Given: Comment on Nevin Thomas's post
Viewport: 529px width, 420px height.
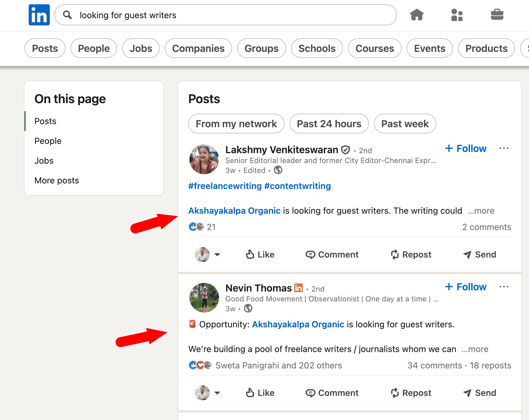Looking at the screenshot, I should click(x=332, y=393).
